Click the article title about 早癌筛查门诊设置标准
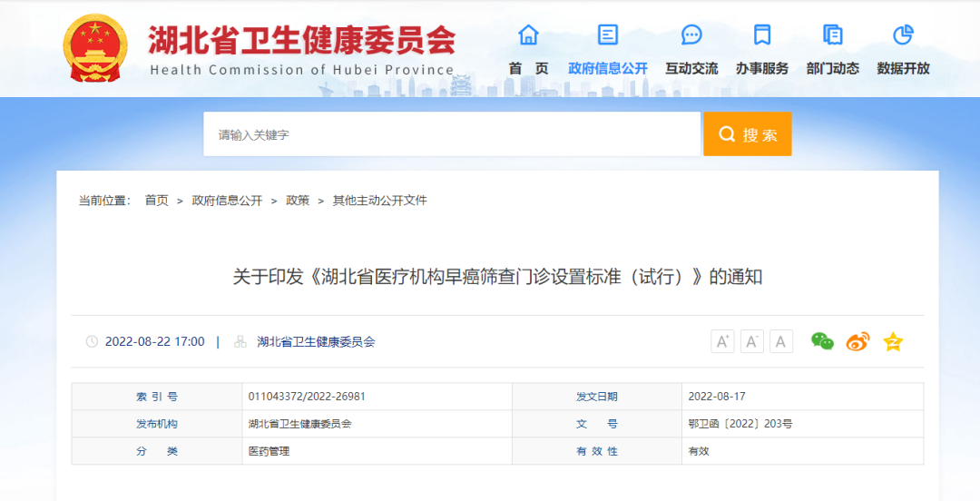The width and height of the screenshot is (980, 501). point(497,277)
